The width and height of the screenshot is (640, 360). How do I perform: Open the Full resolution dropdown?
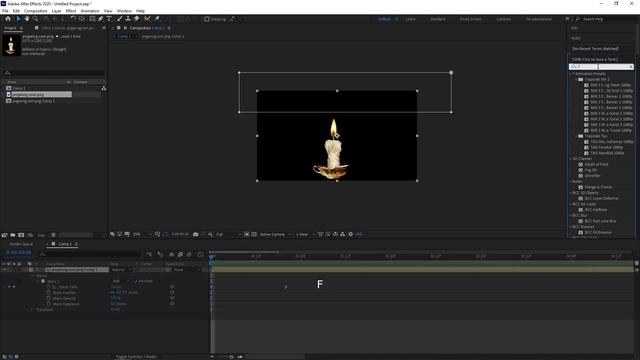coord(228,234)
